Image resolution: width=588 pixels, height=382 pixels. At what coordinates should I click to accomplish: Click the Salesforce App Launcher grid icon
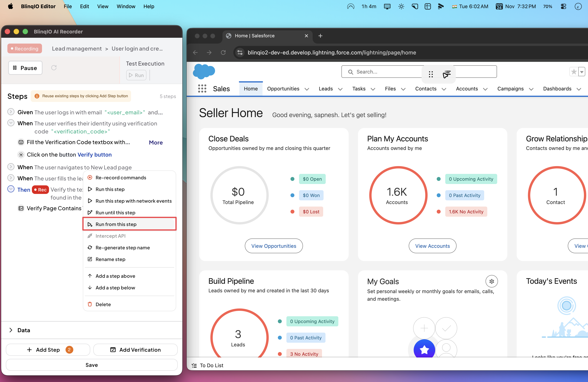click(202, 89)
